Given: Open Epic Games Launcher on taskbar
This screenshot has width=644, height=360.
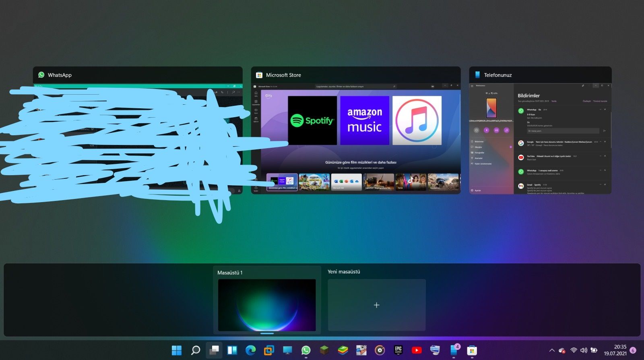Looking at the screenshot, I should coord(398,350).
